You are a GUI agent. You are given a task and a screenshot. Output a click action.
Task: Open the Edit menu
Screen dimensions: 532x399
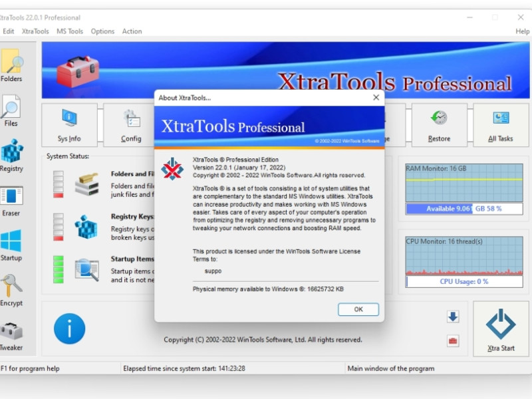(x=9, y=31)
